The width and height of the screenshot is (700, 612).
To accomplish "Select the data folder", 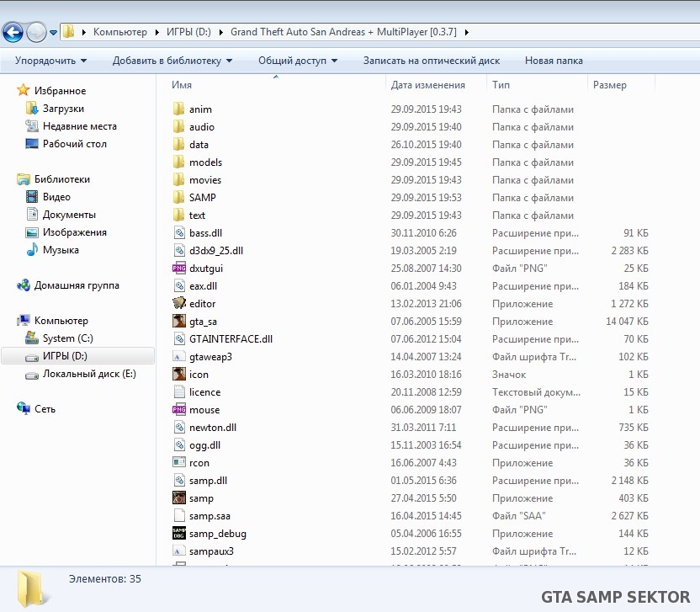I will pos(199,145).
